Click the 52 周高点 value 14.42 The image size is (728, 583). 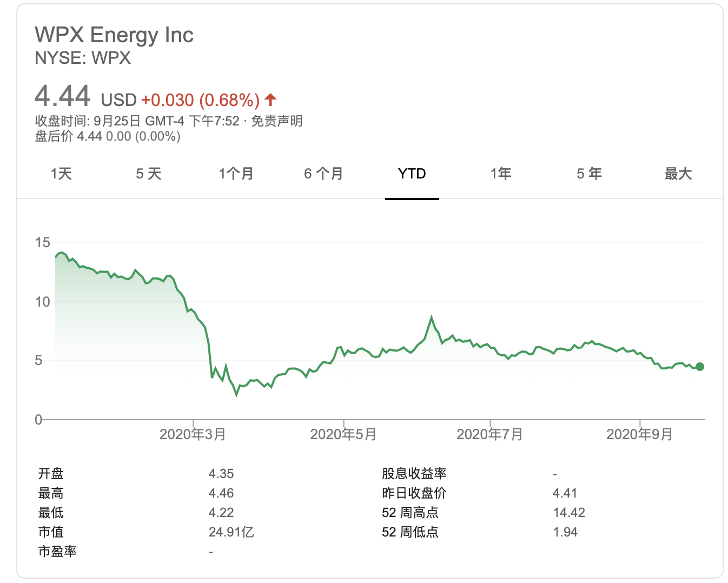pos(569,513)
